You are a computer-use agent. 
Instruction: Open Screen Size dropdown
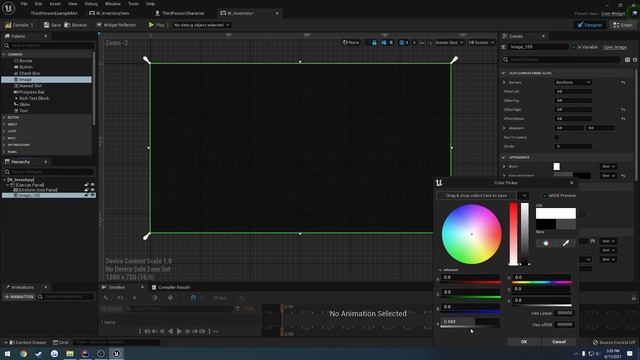[x=449, y=42]
